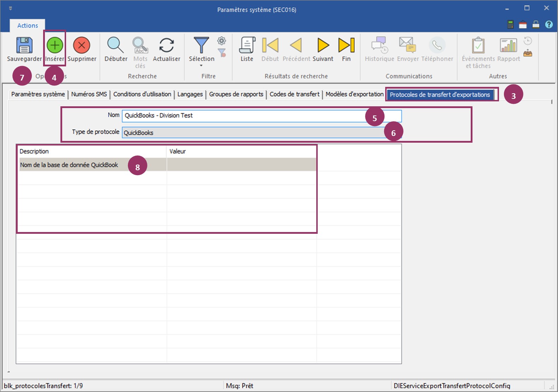
Task: Switch to Langages tab
Action: (190, 94)
